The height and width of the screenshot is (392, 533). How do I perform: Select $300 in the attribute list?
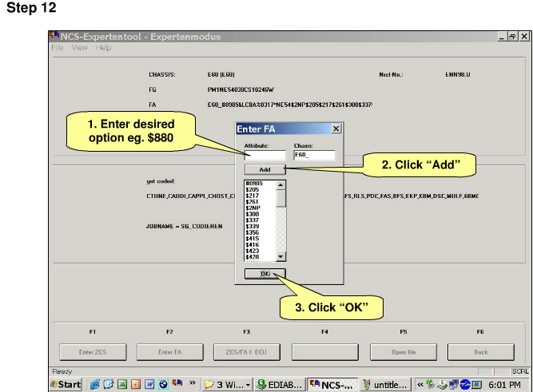pyautogui.click(x=253, y=214)
